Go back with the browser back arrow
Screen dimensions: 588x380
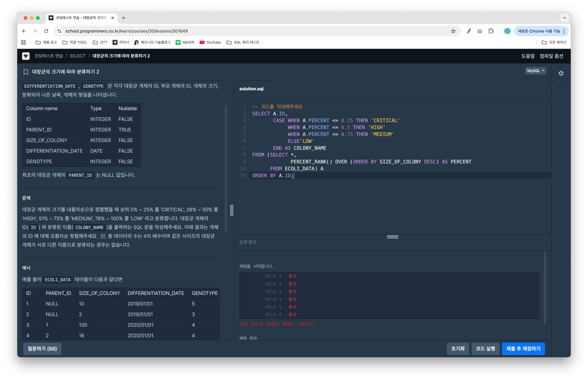click(x=24, y=31)
